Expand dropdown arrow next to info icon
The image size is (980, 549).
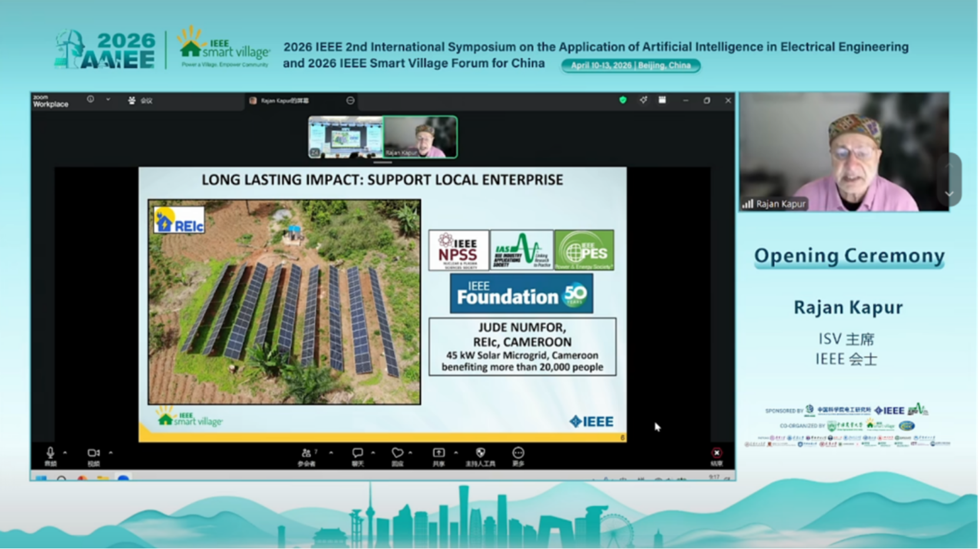pyautogui.click(x=108, y=100)
